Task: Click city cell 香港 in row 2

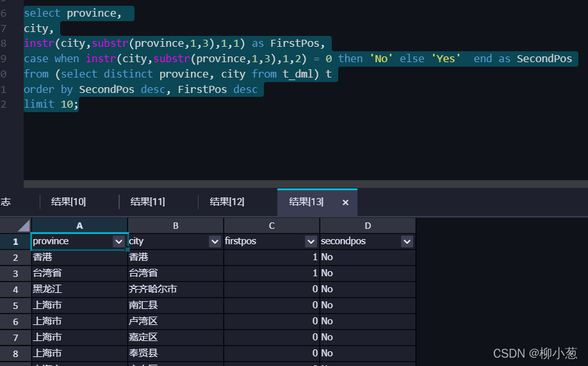Action: point(176,257)
